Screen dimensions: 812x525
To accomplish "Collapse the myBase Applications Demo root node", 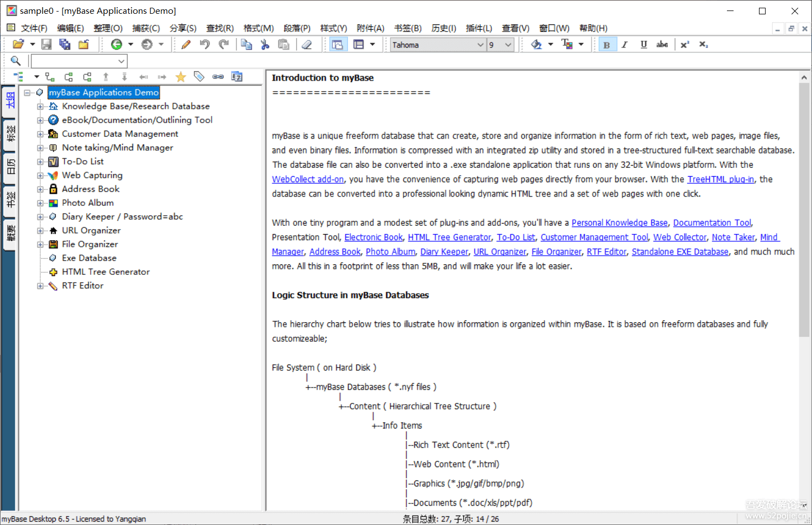I will click(x=27, y=93).
